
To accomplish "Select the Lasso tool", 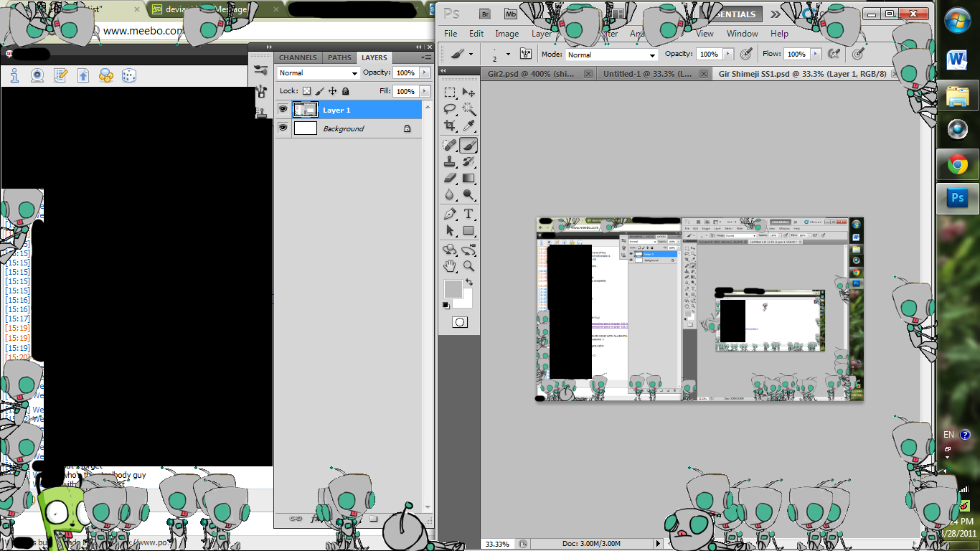I will point(450,109).
